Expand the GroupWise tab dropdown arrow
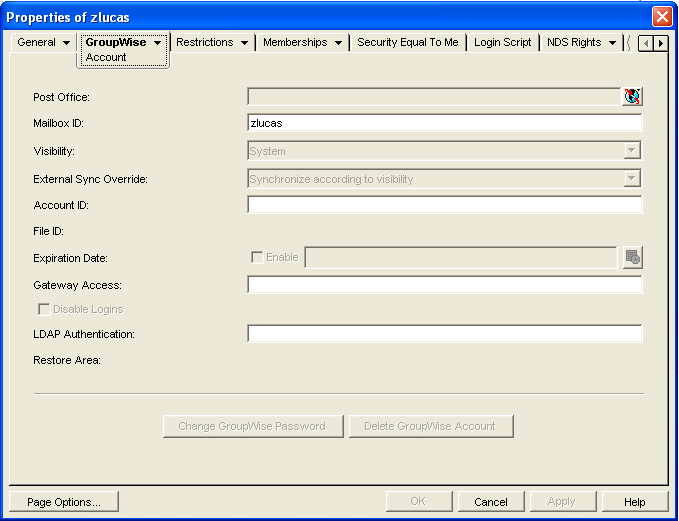The image size is (679, 521). [x=158, y=43]
